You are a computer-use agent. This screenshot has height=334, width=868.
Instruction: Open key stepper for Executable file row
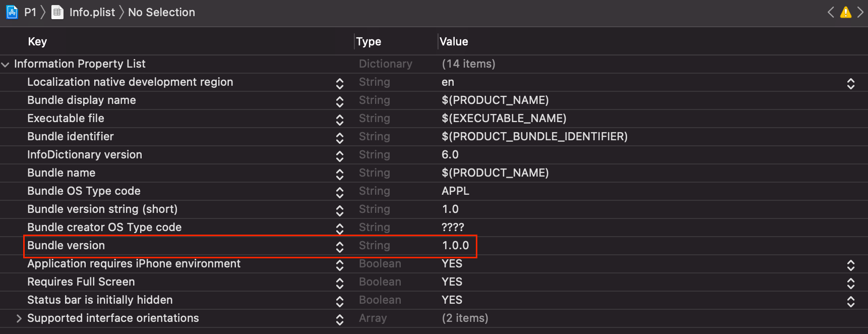pos(340,119)
